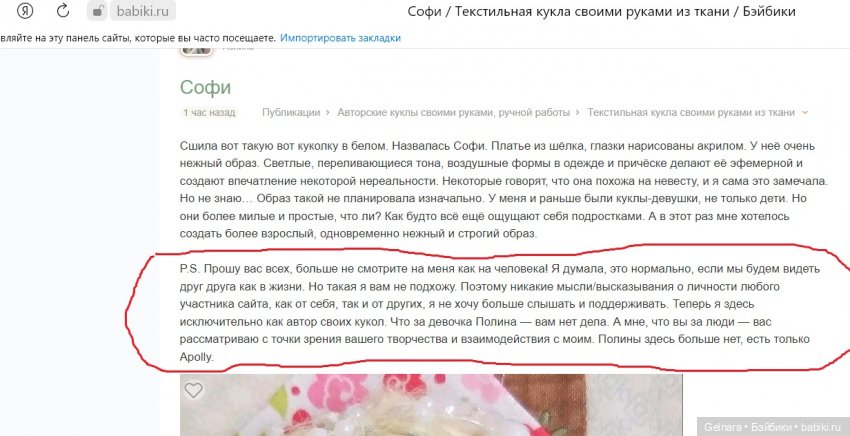Click the "1 час назад" timestamp
Viewport: 850px width, 436px height.
(x=209, y=113)
